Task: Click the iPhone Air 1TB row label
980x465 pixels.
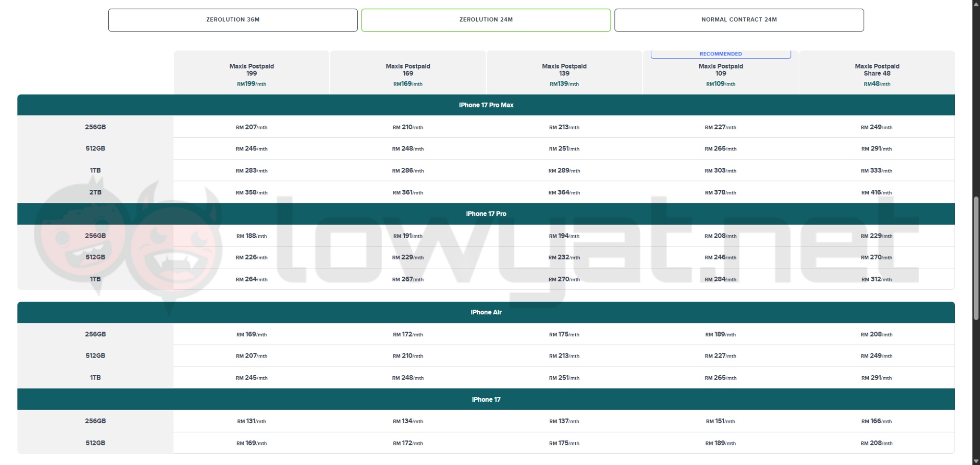Action: 95,378
